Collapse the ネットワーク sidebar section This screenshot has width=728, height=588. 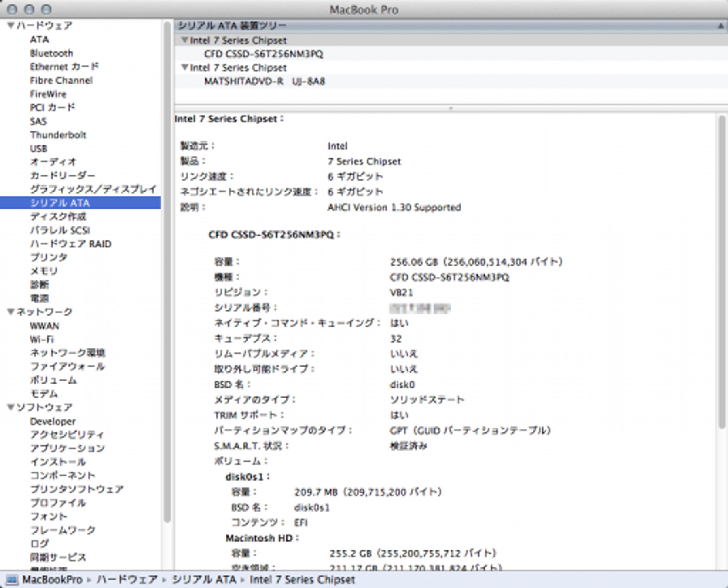point(11,312)
